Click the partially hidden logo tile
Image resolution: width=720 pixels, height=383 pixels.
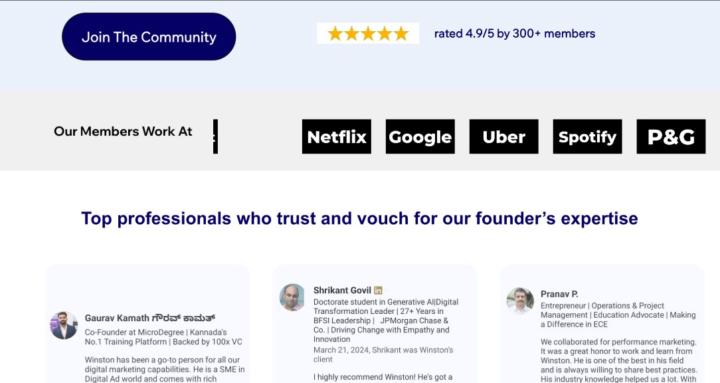pos(215,137)
